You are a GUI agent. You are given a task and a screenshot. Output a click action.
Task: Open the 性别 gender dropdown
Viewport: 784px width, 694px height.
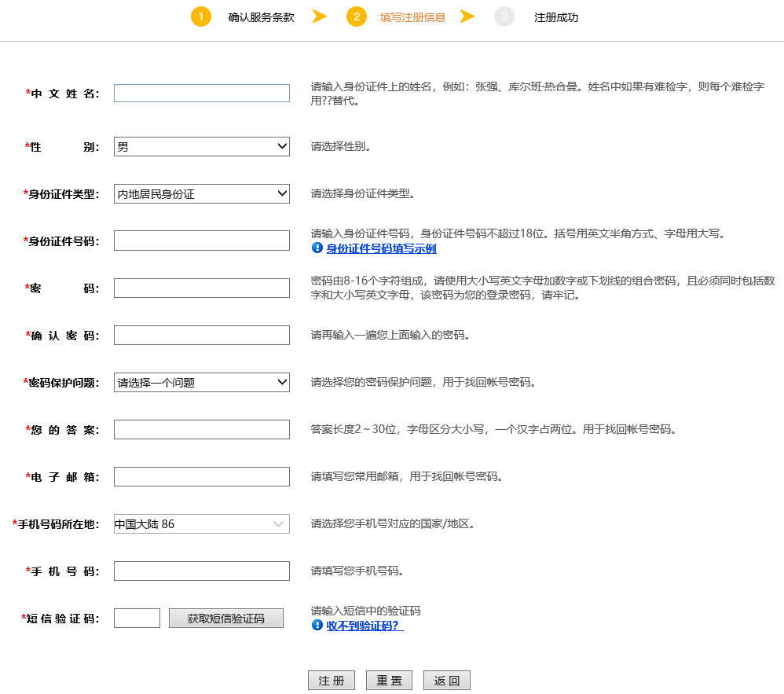(202, 146)
